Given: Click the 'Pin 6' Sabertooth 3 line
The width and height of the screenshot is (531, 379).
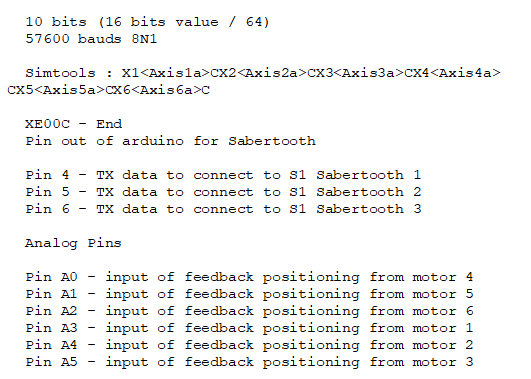Looking at the screenshot, I should pyautogui.click(x=223, y=209).
